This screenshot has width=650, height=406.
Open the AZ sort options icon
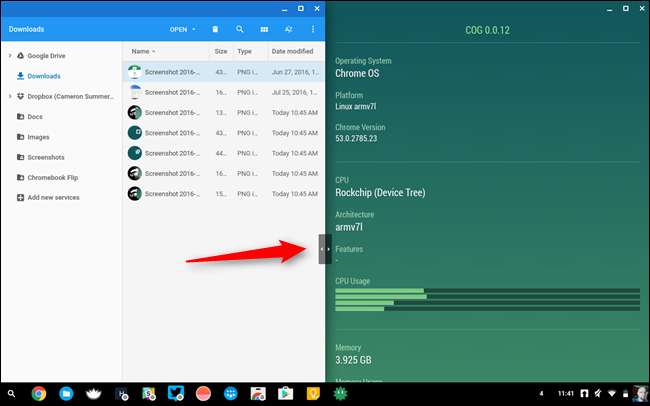[x=289, y=29]
